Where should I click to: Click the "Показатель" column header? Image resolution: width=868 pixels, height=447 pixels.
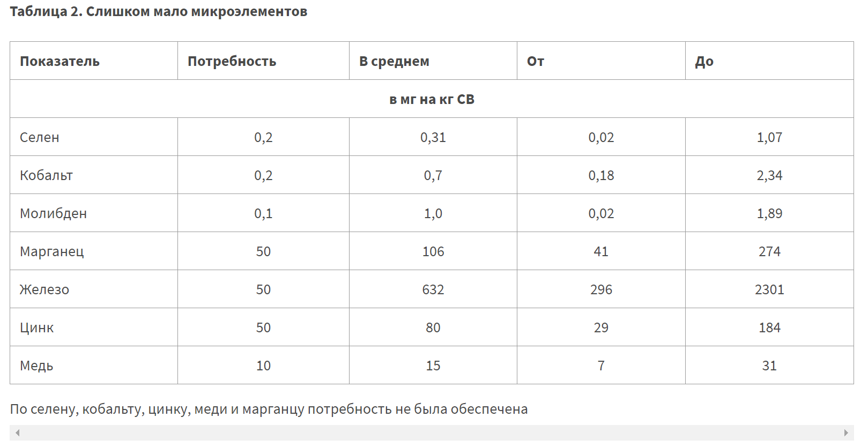(60, 62)
